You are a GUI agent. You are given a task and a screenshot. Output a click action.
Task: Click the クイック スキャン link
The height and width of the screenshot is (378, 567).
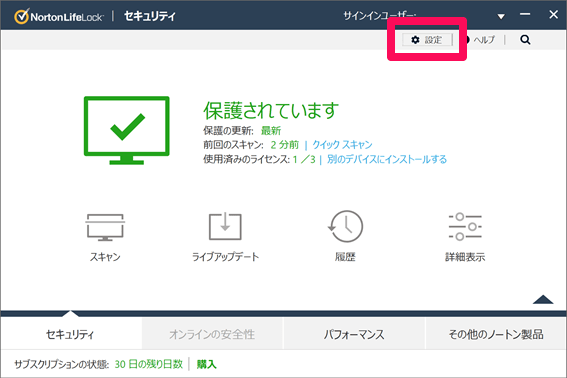pyautogui.click(x=342, y=145)
